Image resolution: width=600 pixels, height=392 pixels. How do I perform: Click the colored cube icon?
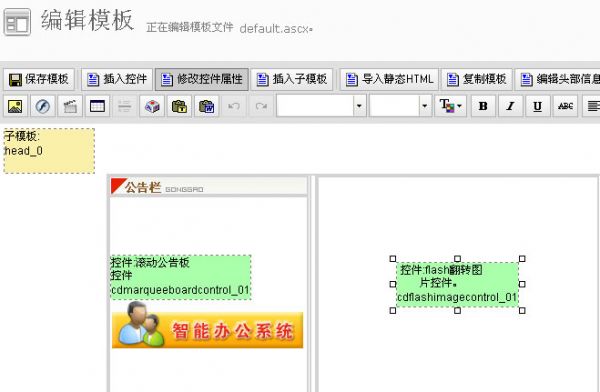(152, 106)
